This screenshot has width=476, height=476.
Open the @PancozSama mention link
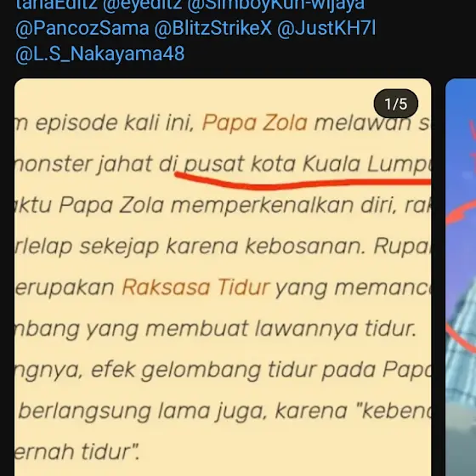(82, 29)
